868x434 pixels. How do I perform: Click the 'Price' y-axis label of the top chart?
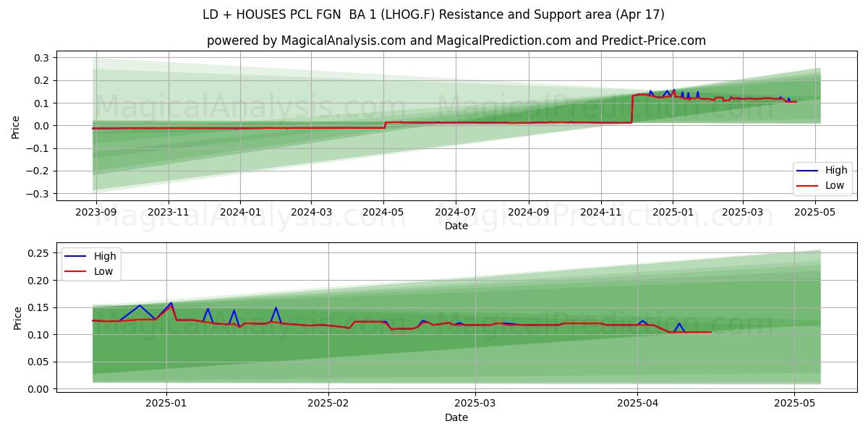point(16,126)
